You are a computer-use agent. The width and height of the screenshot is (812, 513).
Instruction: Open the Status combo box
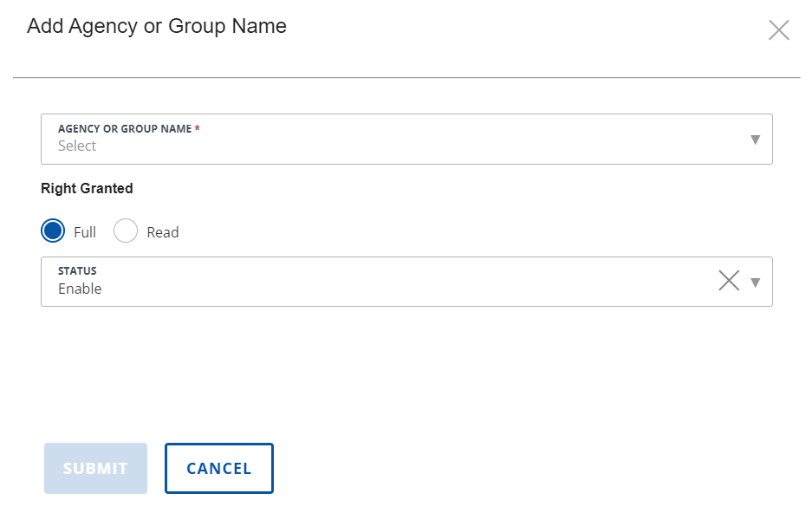381,282
